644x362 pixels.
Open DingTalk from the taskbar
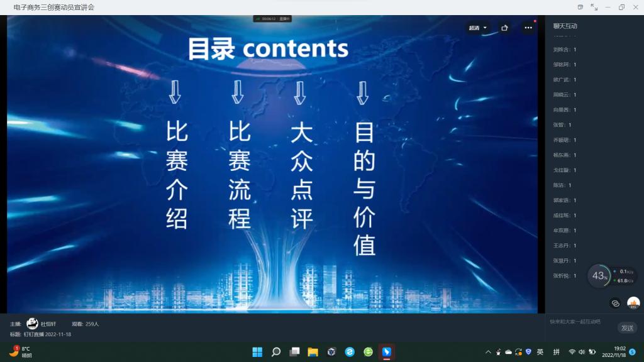click(x=387, y=352)
